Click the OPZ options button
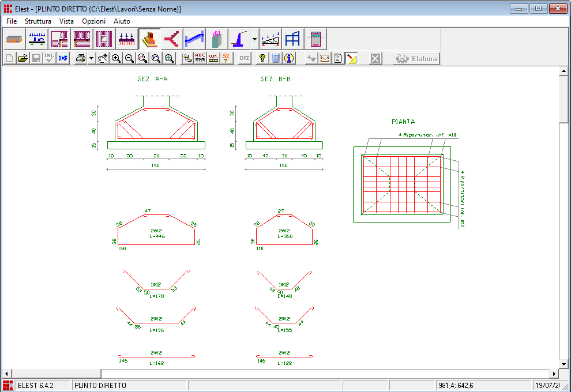Image resolution: width=571 pixels, height=392 pixels. (245, 58)
